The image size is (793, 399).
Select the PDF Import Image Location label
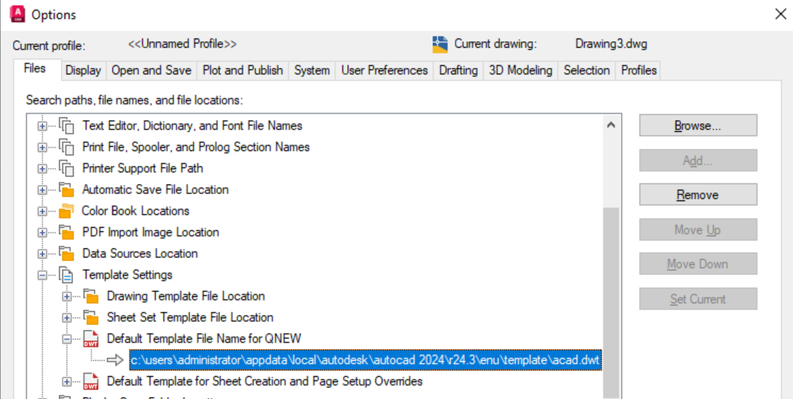[151, 232]
